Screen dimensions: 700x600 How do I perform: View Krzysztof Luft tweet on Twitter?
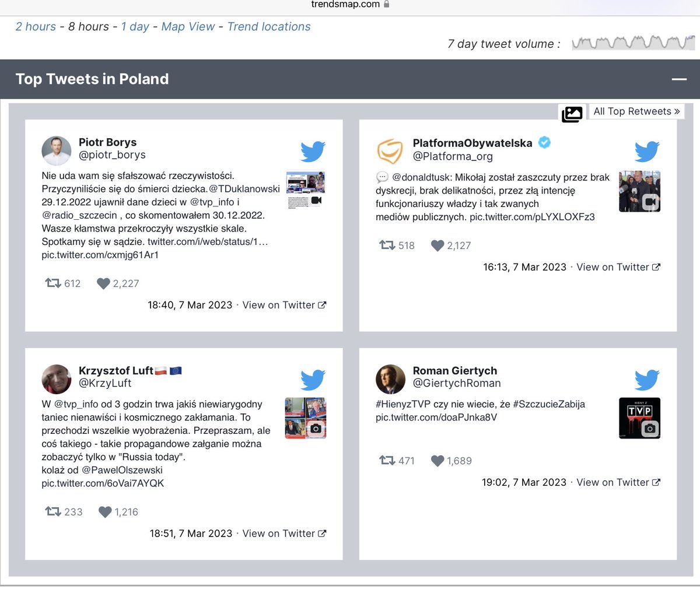click(x=284, y=534)
